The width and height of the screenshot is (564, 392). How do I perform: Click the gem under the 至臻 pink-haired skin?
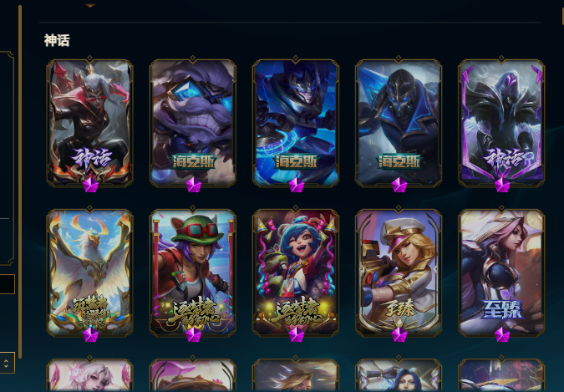(x=502, y=335)
